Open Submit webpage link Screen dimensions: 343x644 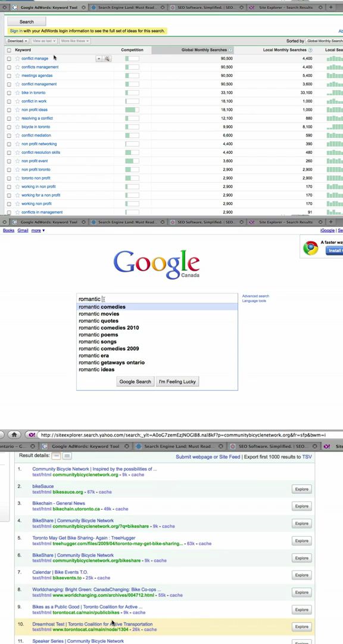click(x=207, y=457)
